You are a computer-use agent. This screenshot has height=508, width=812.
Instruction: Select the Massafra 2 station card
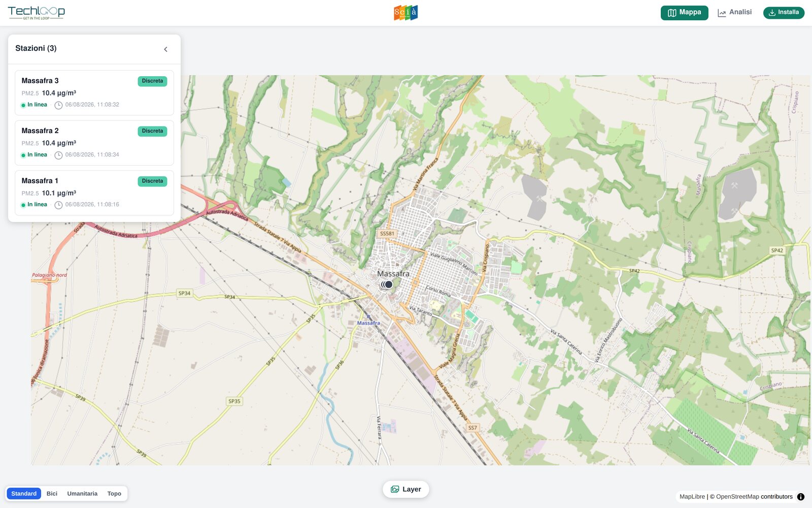(94, 143)
